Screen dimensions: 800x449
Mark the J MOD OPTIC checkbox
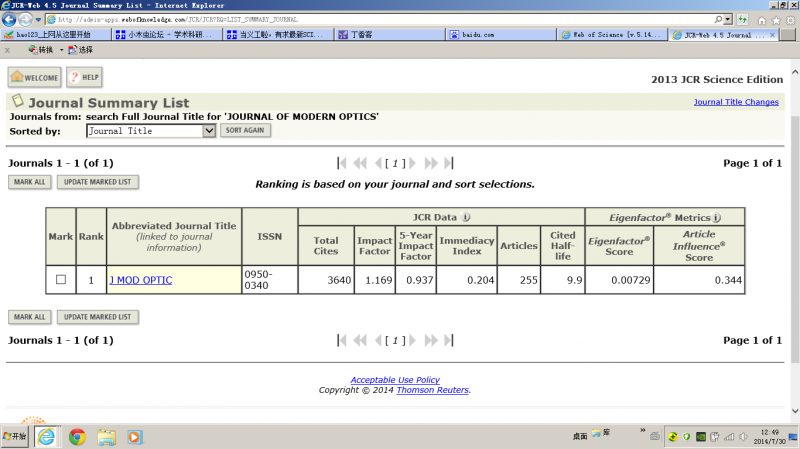click(x=61, y=280)
